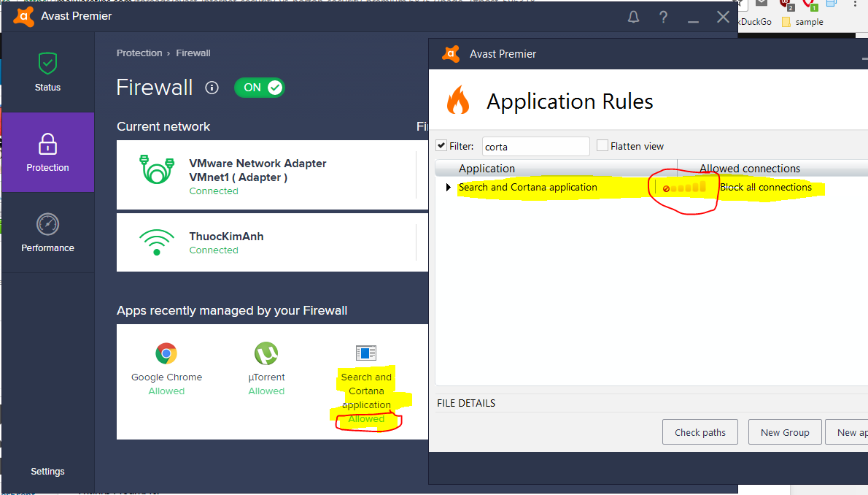The image size is (868, 495).
Task: Select the Protection lock icon in sidebar
Action: pos(47,144)
